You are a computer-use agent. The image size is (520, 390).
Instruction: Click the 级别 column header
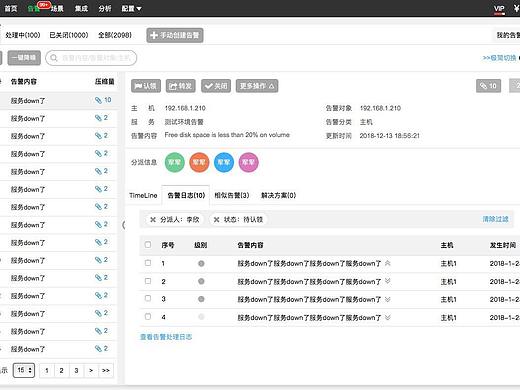(201, 245)
